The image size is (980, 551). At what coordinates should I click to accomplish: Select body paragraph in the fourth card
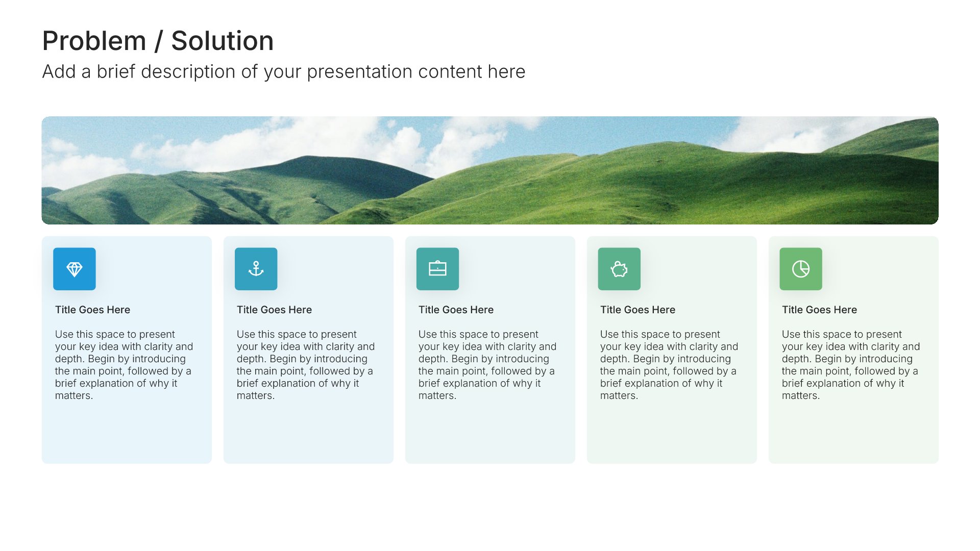(x=669, y=365)
